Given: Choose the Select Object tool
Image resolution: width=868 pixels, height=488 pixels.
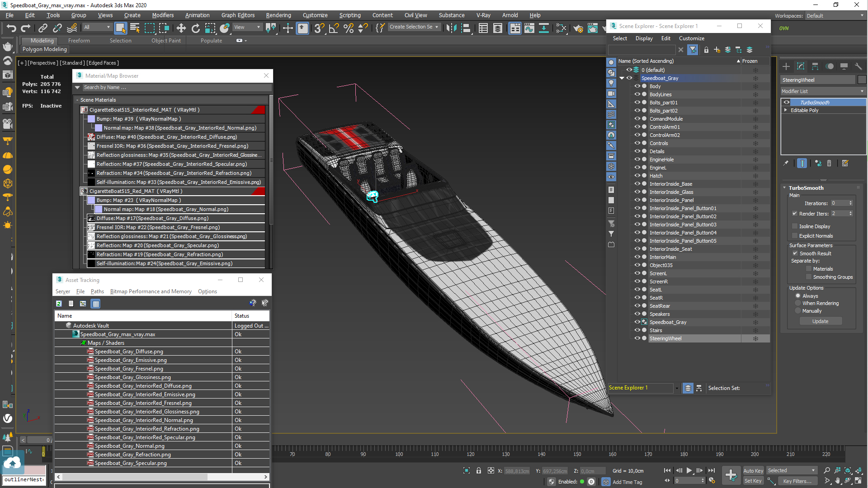Looking at the screenshot, I should tap(120, 28).
